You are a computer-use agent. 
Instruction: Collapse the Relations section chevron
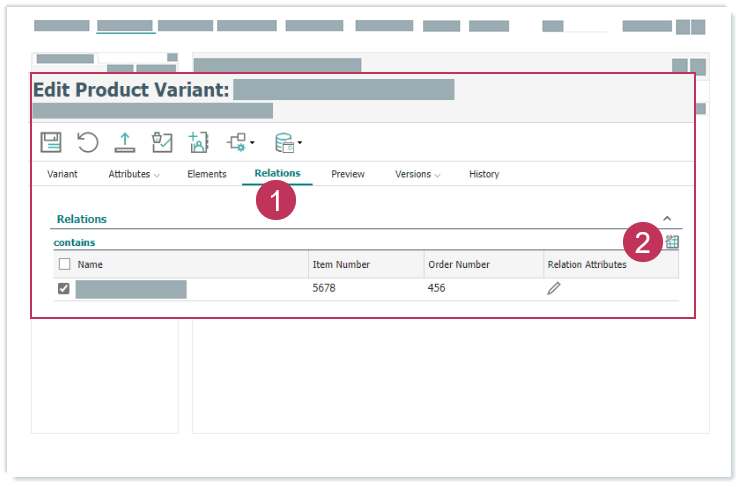(x=667, y=218)
